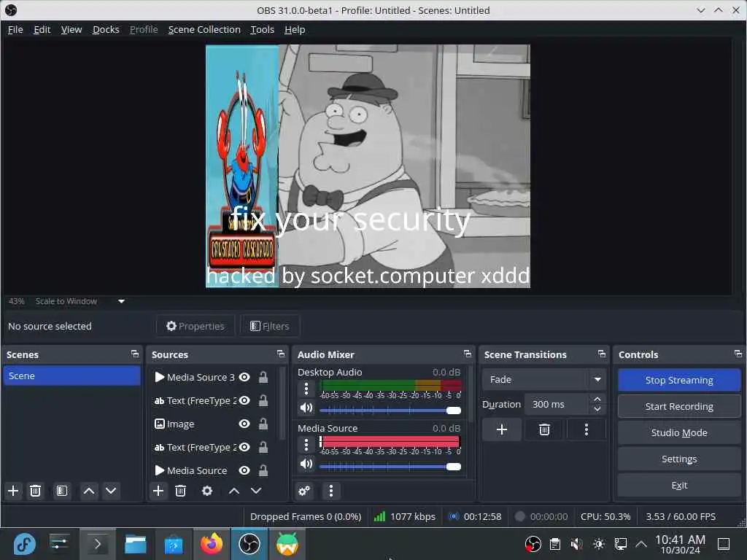Screen dimensions: 747x560
Task: Open file manager from the taskbar
Action: pos(135,544)
